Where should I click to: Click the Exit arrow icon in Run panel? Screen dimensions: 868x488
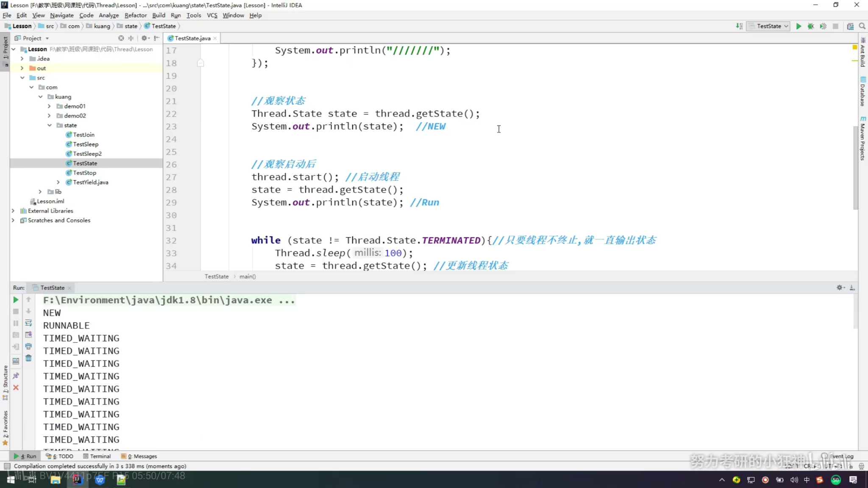tap(16, 347)
